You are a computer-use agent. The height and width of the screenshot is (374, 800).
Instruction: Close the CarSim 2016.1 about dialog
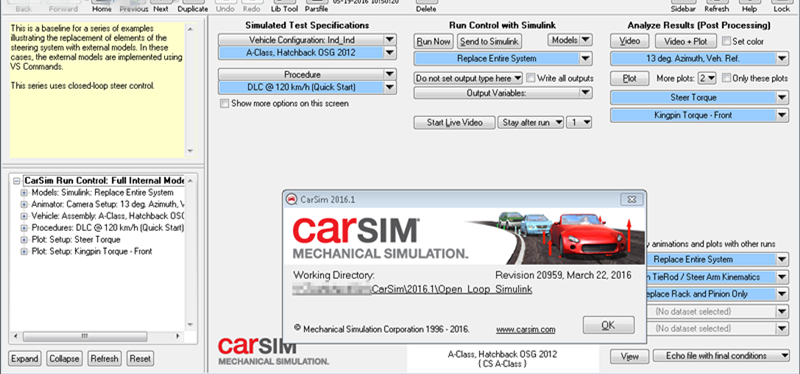pyautogui.click(x=631, y=200)
